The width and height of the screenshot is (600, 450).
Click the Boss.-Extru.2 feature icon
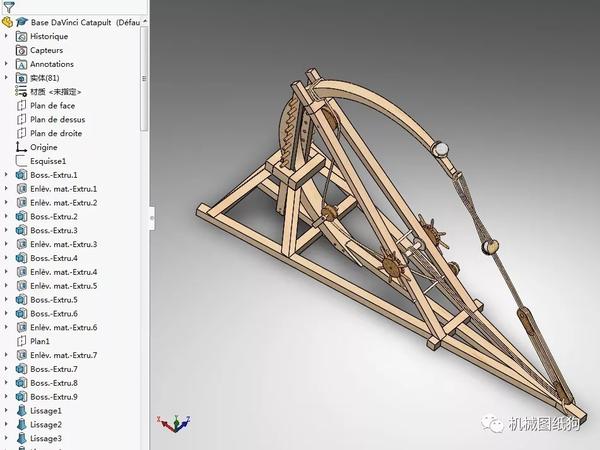[21, 217]
